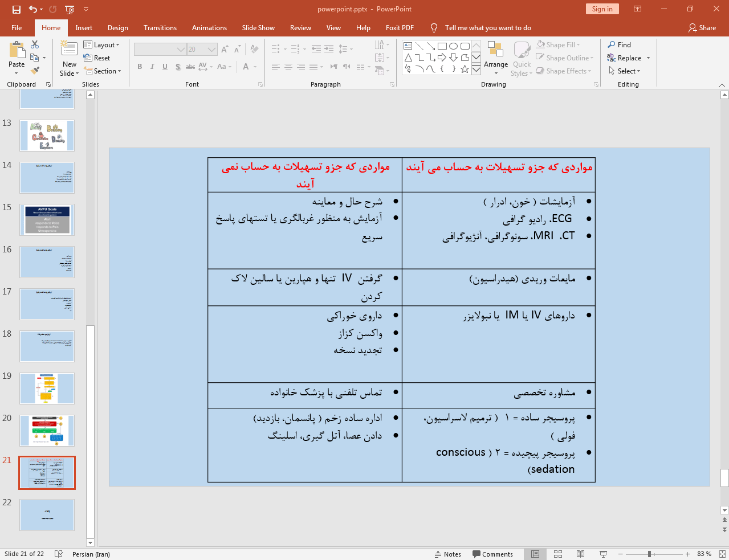Choose the right arrow shape
Screen dimensions: 729x560
pos(442,57)
